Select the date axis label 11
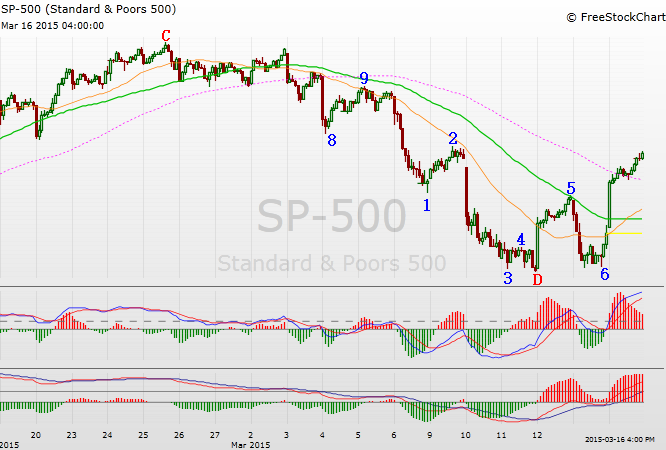This screenshot has width=666, height=450. click(x=502, y=435)
